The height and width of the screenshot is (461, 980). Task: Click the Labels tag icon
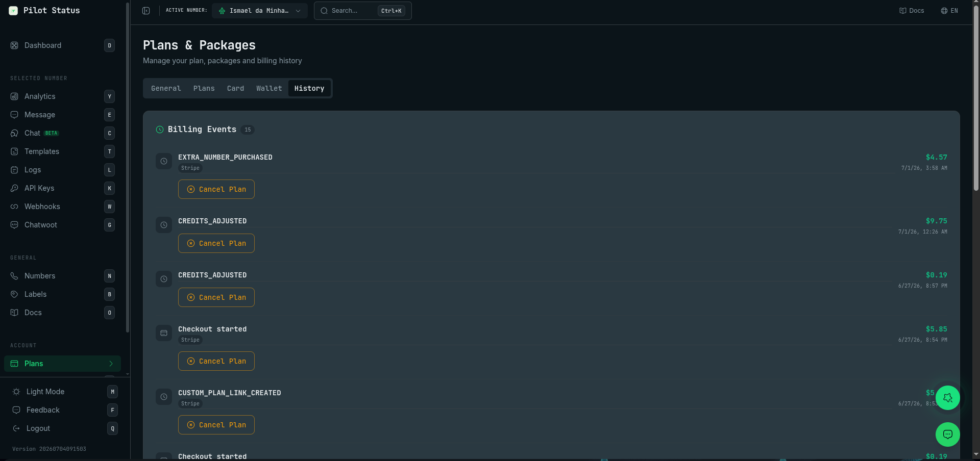tap(14, 294)
